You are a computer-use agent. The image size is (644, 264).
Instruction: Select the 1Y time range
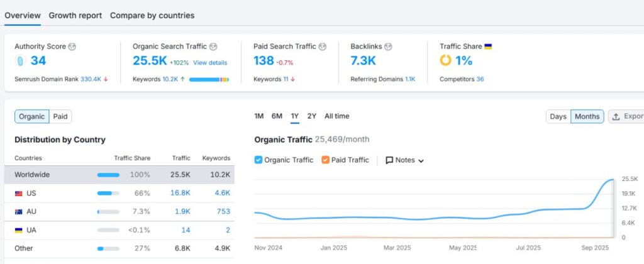pos(295,116)
